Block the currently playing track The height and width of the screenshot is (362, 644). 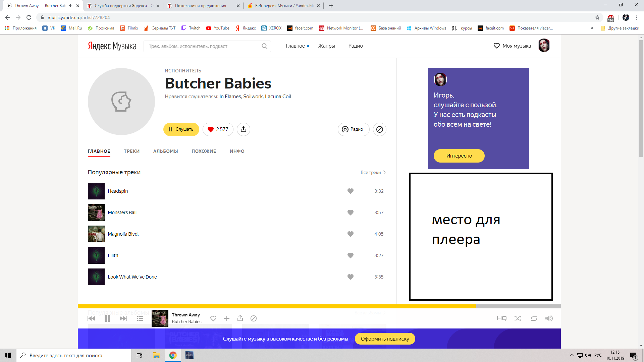254,318
